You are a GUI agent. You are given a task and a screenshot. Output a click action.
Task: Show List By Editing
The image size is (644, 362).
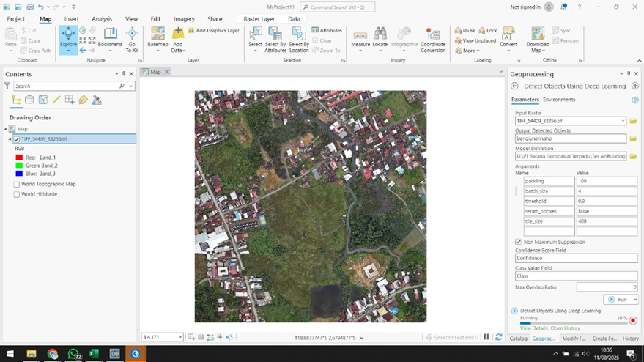pyautogui.click(x=56, y=100)
